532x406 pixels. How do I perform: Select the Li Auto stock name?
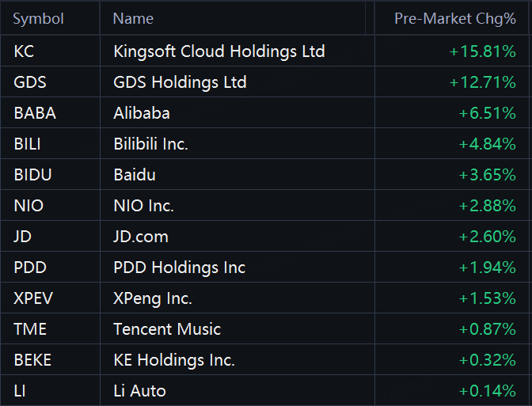(x=139, y=391)
